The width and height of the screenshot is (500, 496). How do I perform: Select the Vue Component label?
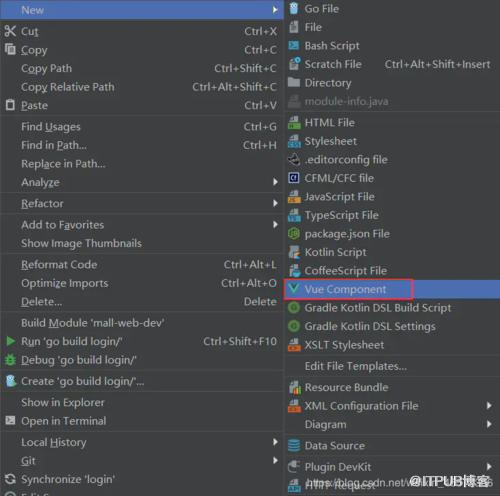click(345, 289)
